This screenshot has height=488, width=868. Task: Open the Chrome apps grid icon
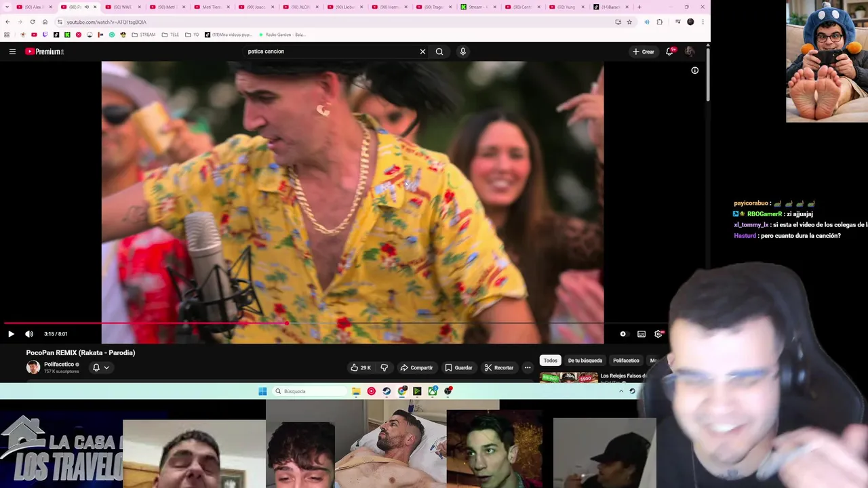click(x=7, y=35)
